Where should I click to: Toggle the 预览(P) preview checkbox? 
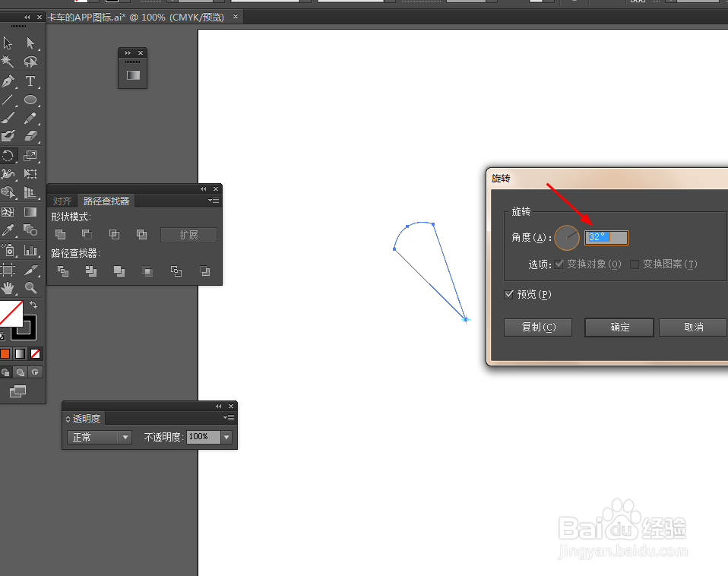[x=509, y=294]
